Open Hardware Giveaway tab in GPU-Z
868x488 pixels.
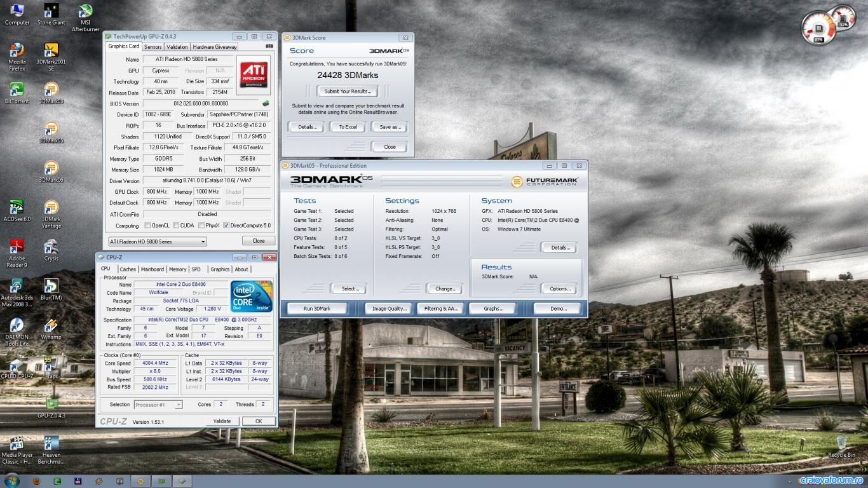click(215, 47)
